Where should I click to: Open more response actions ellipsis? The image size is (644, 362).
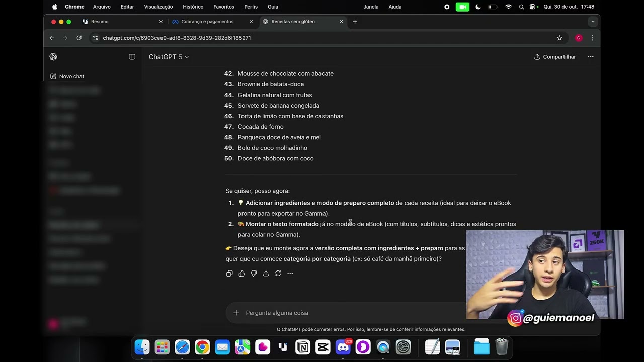point(290,274)
